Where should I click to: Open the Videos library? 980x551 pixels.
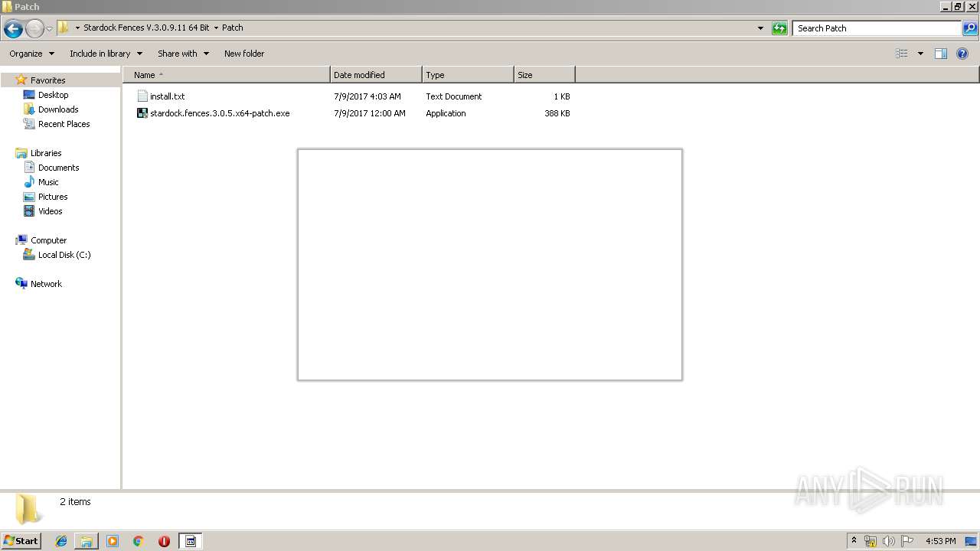(50, 211)
